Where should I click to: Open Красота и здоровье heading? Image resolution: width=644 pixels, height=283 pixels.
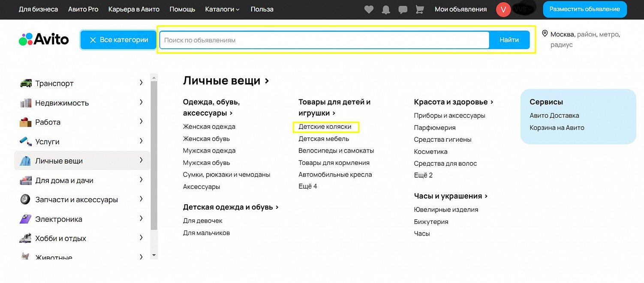[x=454, y=102]
